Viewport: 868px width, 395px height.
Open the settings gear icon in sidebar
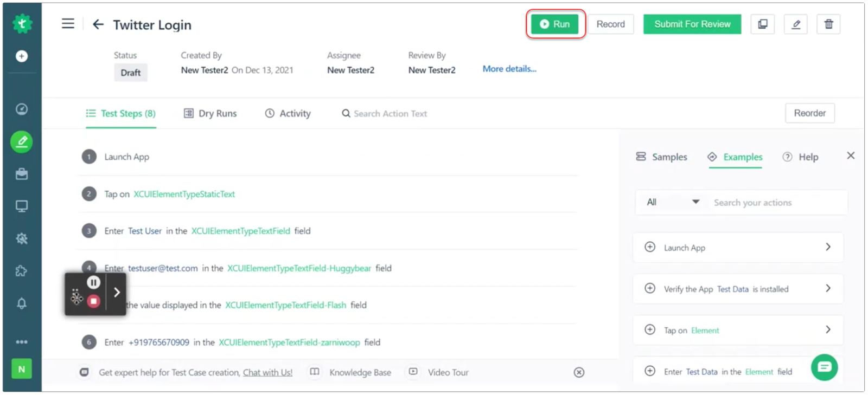click(22, 238)
